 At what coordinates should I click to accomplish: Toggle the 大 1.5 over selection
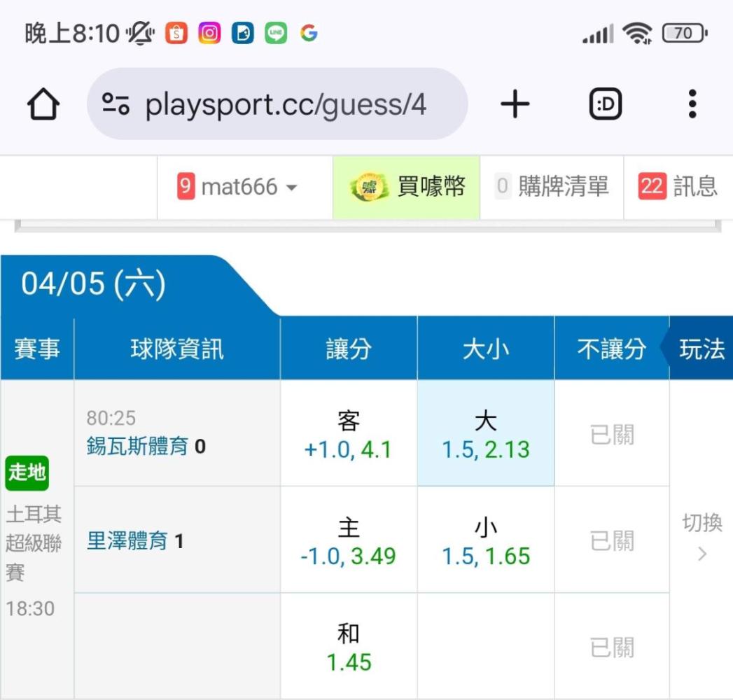(x=485, y=434)
